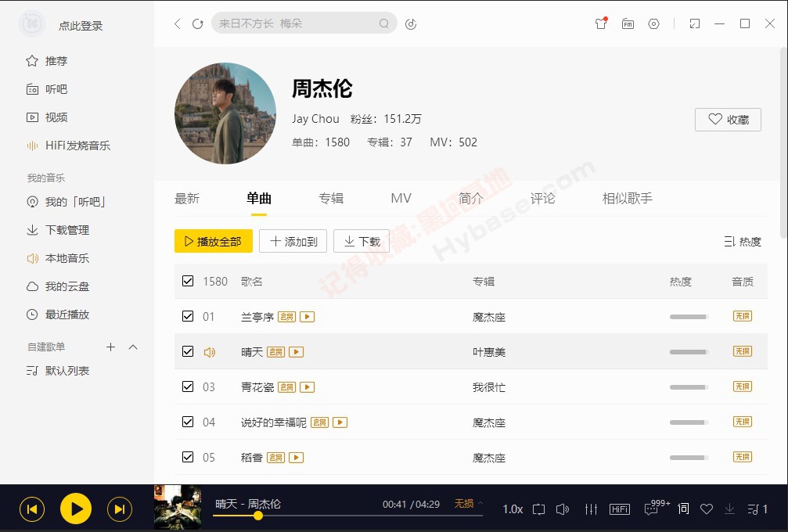Refresh the page with the reload icon
Image resolution: width=788 pixels, height=532 pixels.
(198, 23)
